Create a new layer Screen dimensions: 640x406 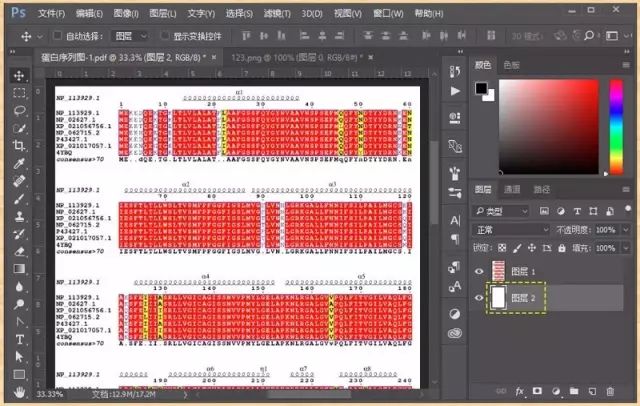point(592,391)
